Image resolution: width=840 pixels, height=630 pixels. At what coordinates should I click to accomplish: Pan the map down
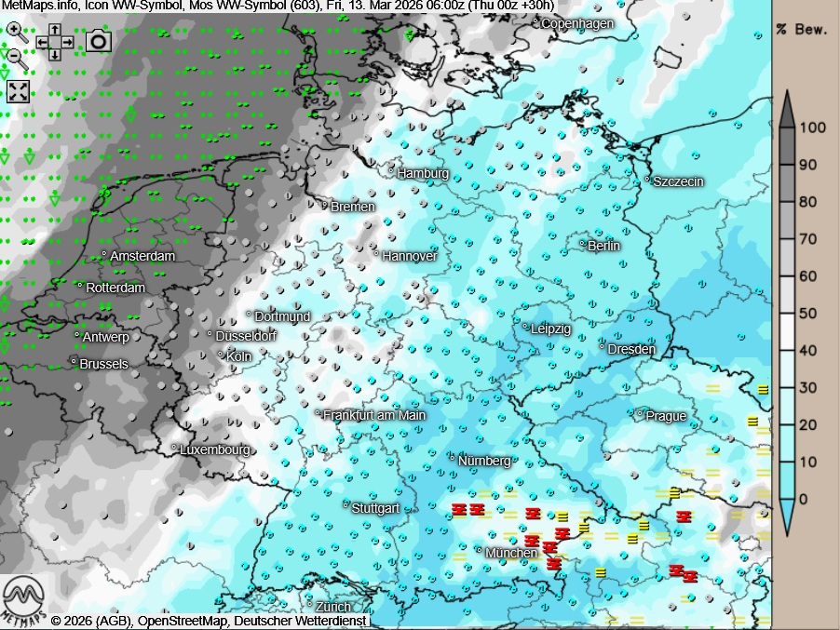pyautogui.click(x=55, y=54)
